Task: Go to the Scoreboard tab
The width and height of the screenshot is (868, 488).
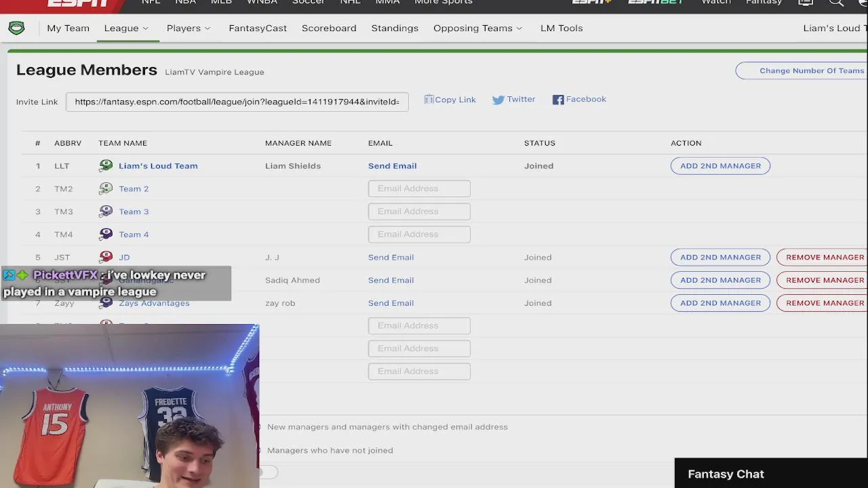Action: pyautogui.click(x=329, y=28)
